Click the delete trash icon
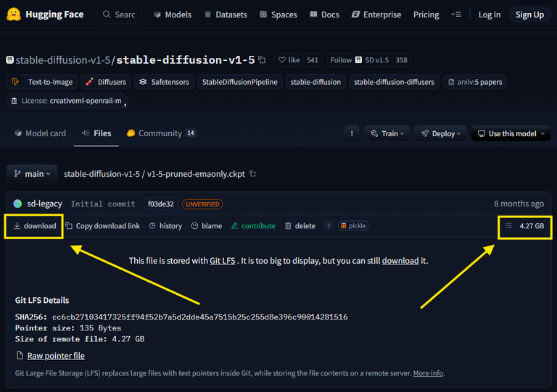This screenshot has height=392, width=557. (288, 226)
